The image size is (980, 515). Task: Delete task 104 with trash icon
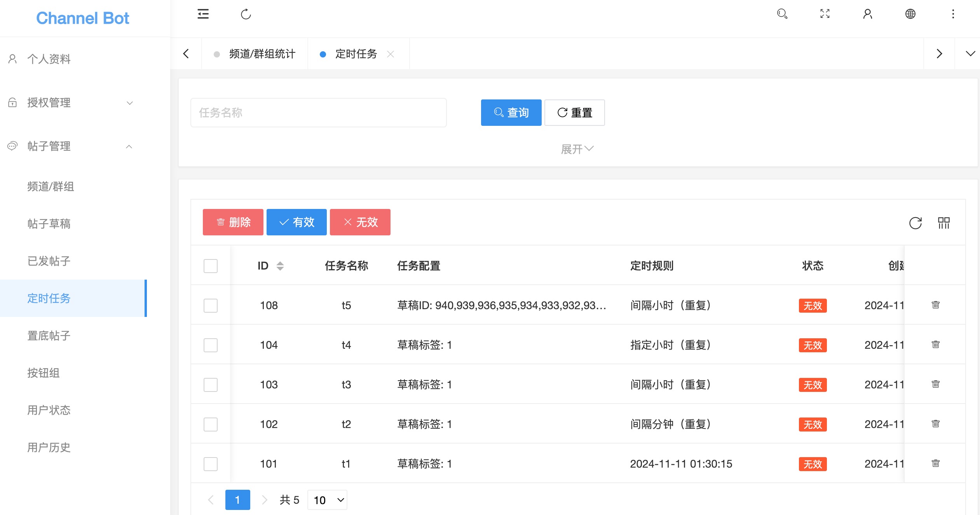[x=935, y=344]
